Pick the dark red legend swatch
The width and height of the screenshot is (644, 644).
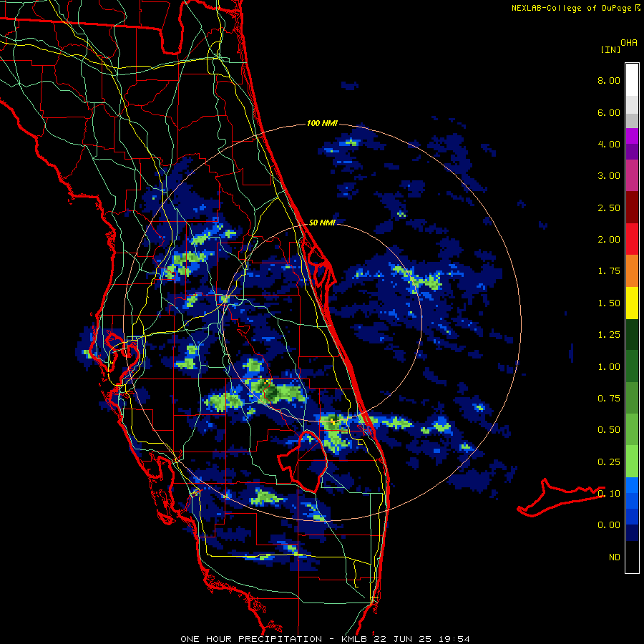(x=632, y=208)
